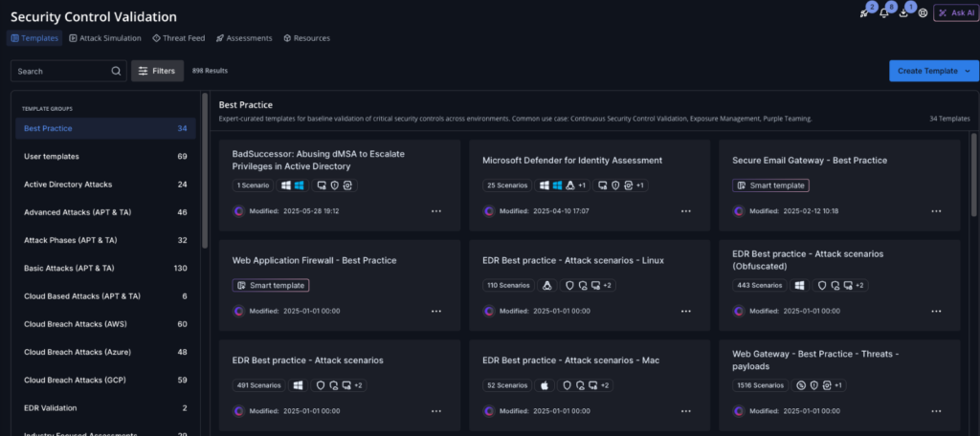Go to the Assessments tab
The height and width of the screenshot is (436, 980).
click(244, 38)
